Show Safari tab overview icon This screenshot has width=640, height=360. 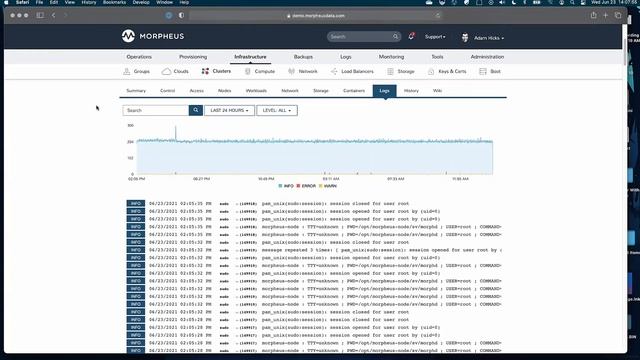pyautogui.click(x=618, y=16)
